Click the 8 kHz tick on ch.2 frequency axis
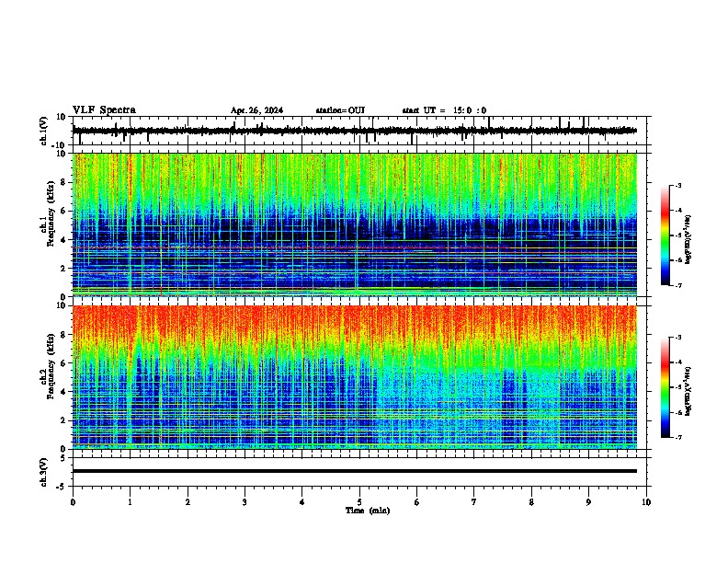This screenshot has width=728, height=563. tap(64, 335)
